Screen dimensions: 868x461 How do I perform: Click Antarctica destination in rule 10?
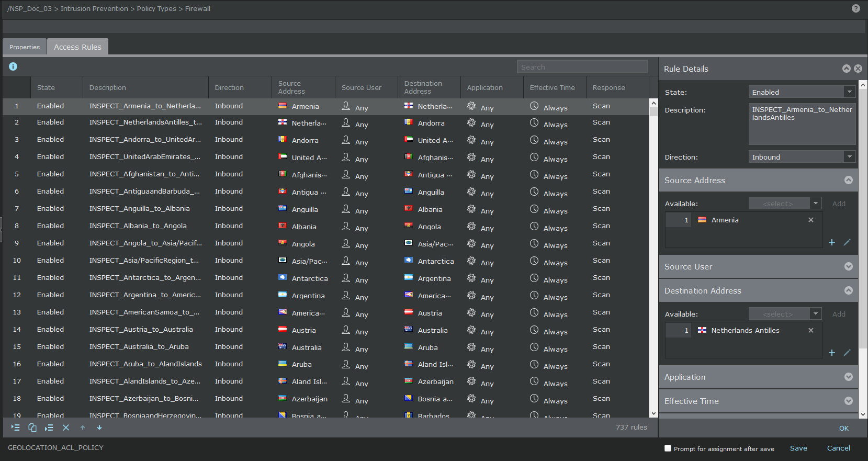pos(436,261)
